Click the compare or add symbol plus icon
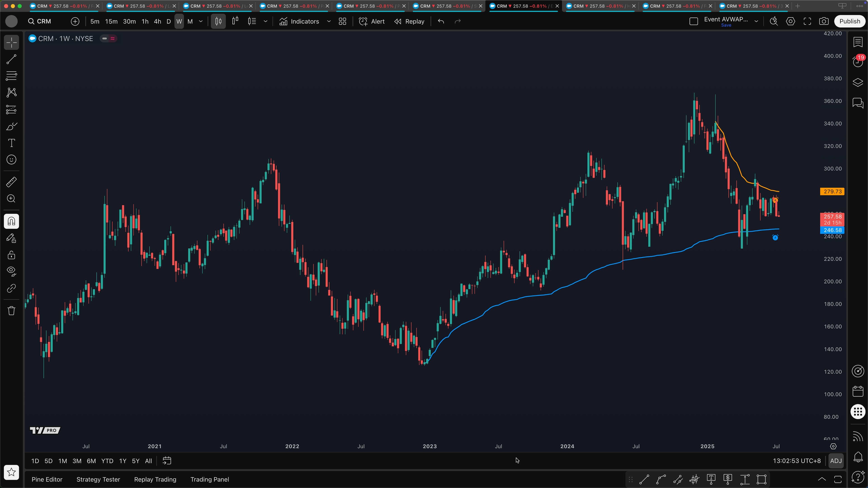 [x=75, y=21]
